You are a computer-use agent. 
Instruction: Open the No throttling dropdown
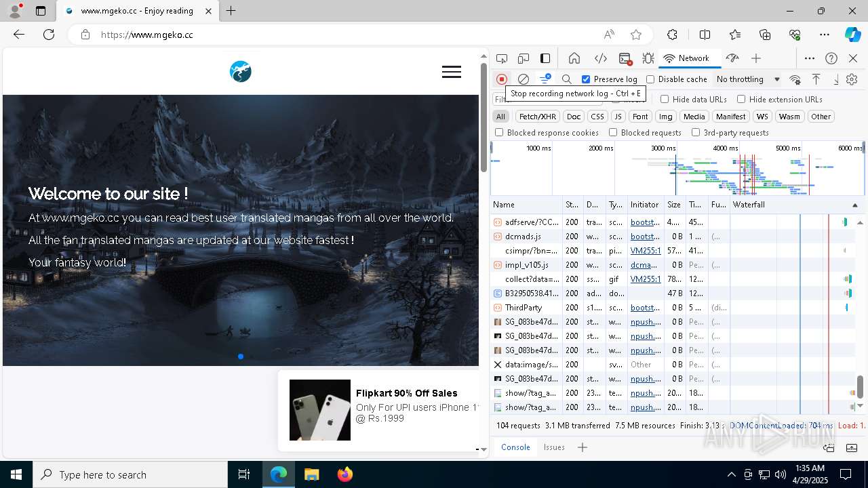click(x=748, y=79)
